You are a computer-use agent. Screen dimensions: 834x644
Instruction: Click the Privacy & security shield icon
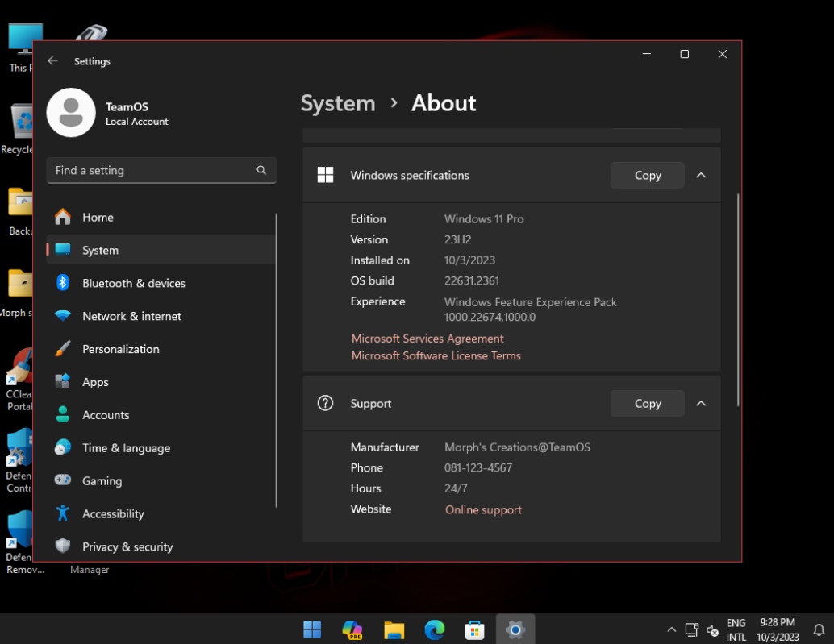[63, 546]
